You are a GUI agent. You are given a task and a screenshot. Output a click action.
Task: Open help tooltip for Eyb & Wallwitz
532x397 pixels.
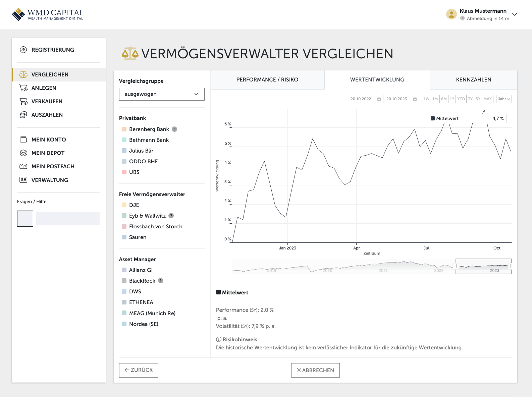click(x=171, y=216)
